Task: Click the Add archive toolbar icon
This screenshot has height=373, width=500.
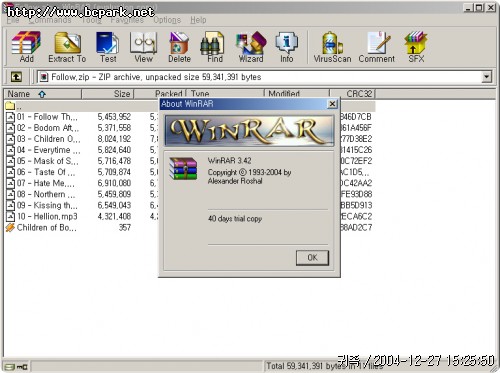Action: (26, 43)
